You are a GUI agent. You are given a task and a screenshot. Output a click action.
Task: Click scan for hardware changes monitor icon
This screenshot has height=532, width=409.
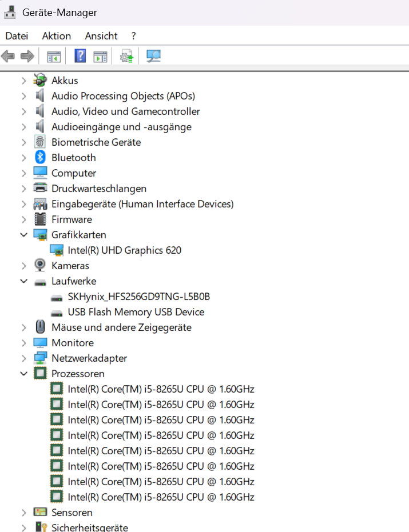pos(153,56)
